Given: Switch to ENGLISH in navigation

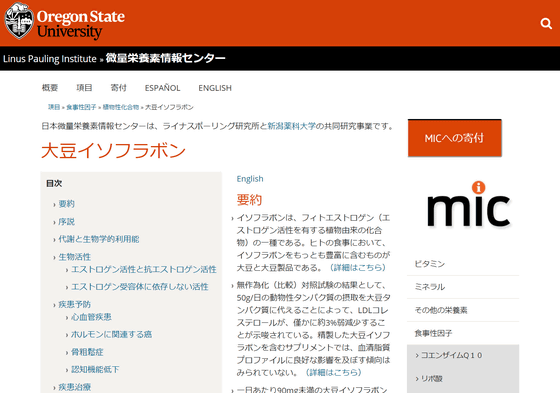Looking at the screenshot, I should click(215, 88).
